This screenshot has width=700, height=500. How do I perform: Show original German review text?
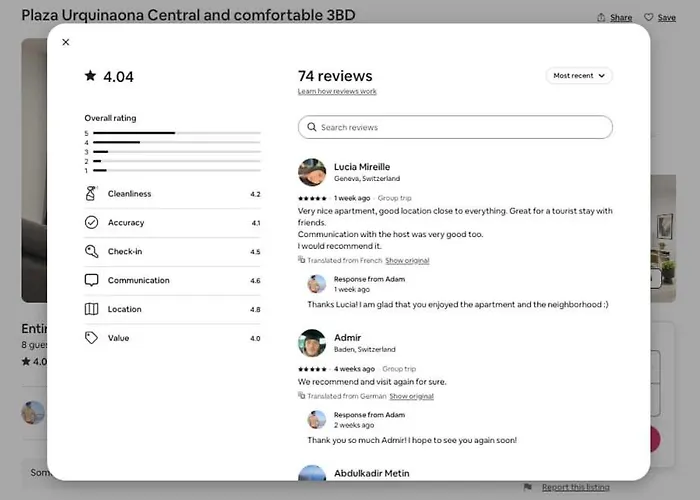[411, 396]
